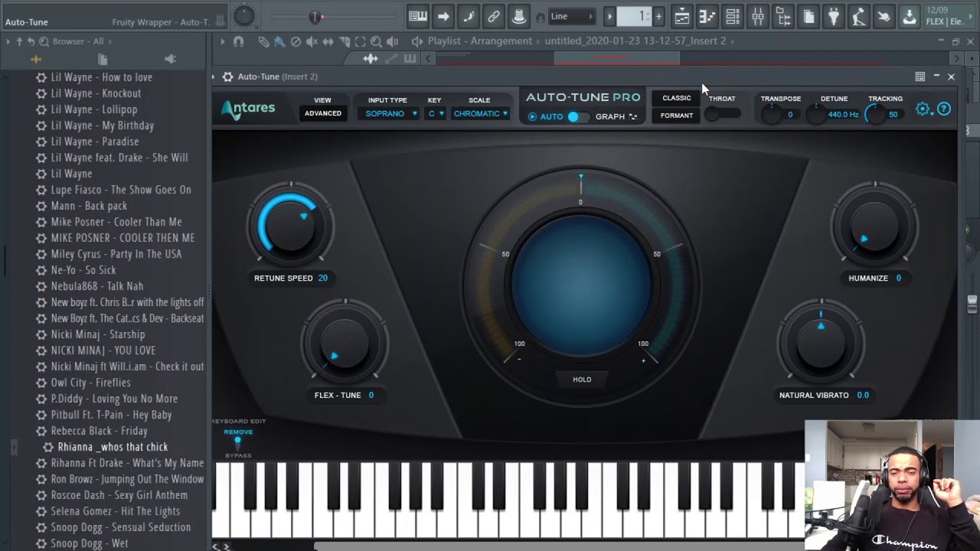Toggle keyboard Remove/Bypass switch
Viewport: 980px width, 551px height.
[x=237, y=444]
